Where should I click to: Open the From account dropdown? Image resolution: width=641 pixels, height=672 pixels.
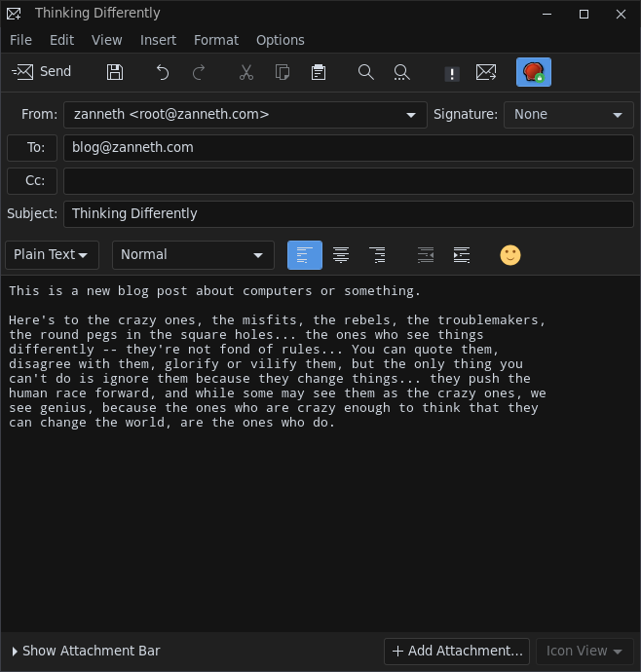(x=245, y=114)
